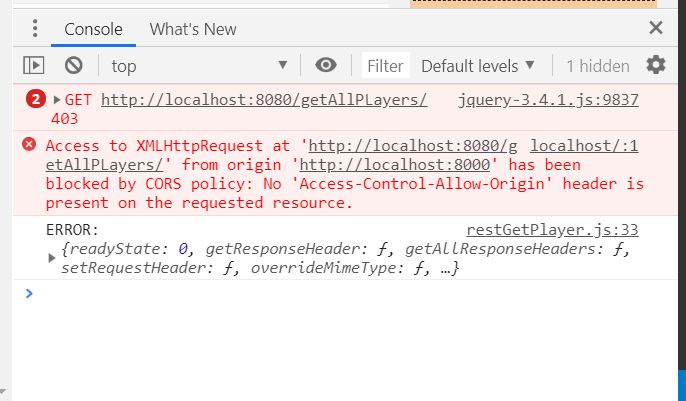Viewport: 686px width, 401px height.
Task: Open the DevTools three-dot customize menu
Action: tap(35, 28)
